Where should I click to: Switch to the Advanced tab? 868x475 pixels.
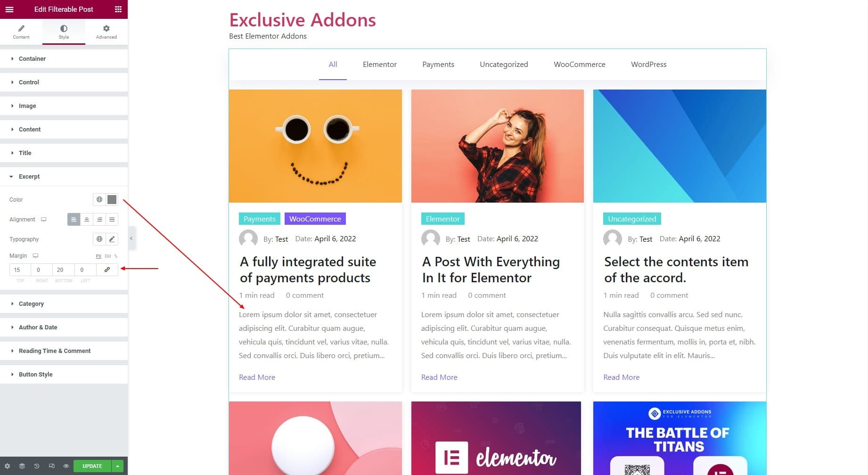106,32
